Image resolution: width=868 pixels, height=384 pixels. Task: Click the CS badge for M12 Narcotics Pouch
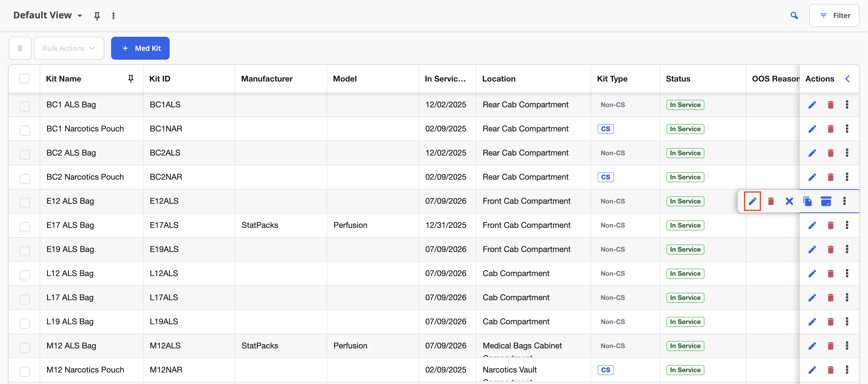pyautogui.click(x=606, y=370)
